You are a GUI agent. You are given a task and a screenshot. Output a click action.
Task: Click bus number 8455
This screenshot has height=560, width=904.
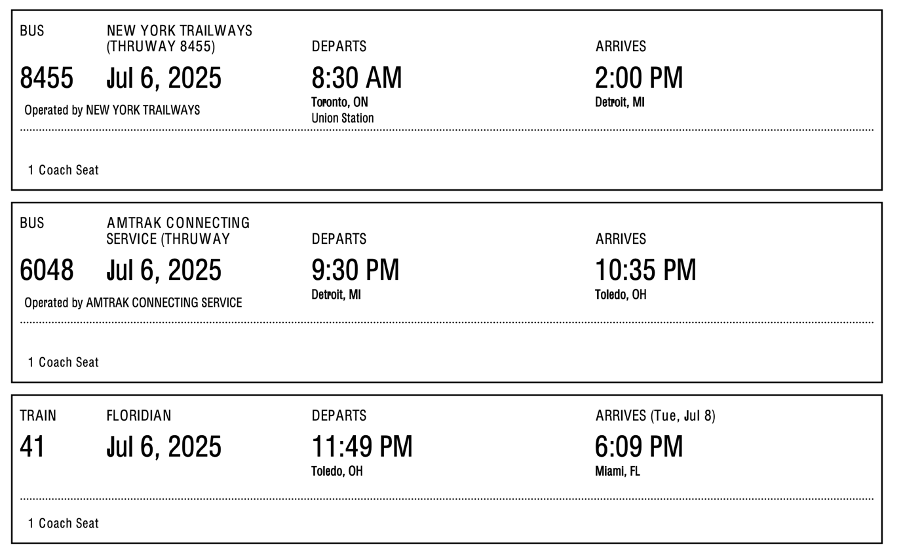pyautogui.click(x=46, y=78)
